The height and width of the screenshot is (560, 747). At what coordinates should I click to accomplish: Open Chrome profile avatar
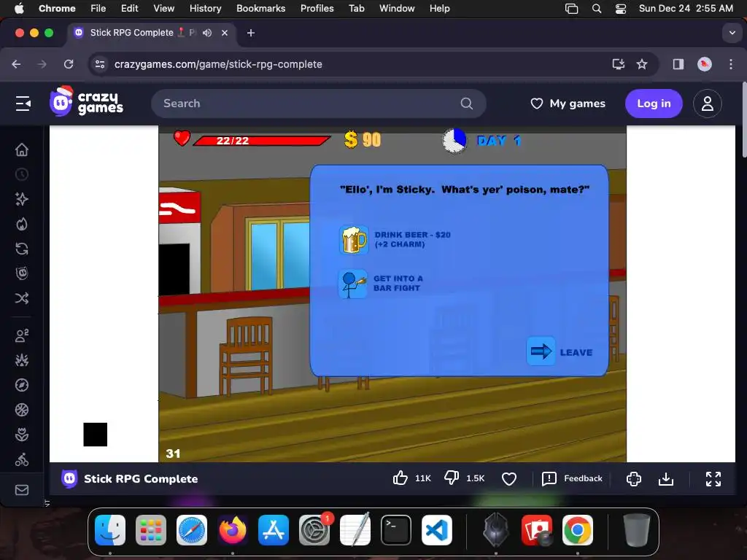pos(705,64)
